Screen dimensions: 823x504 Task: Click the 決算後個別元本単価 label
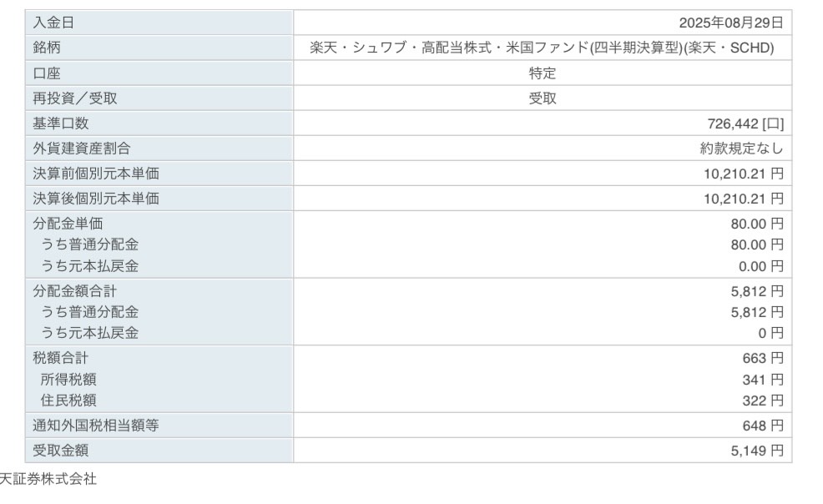(x=96, y=199)
